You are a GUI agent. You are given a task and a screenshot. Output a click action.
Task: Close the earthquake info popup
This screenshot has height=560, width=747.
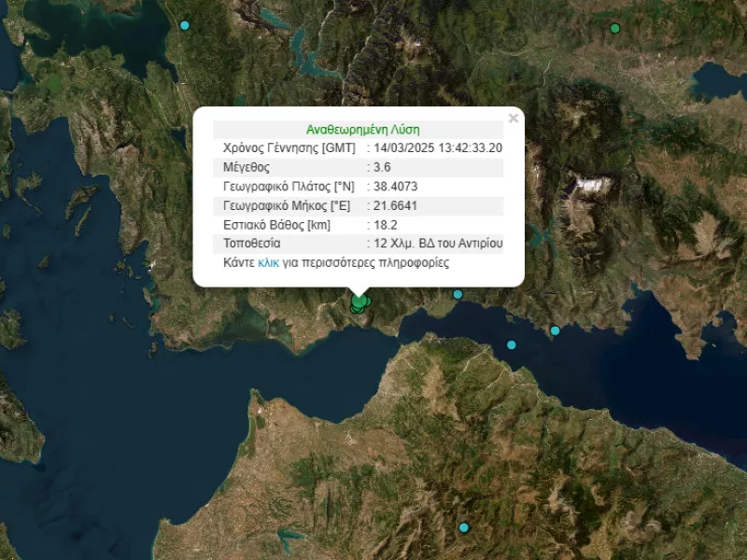(x=513, y=119)
